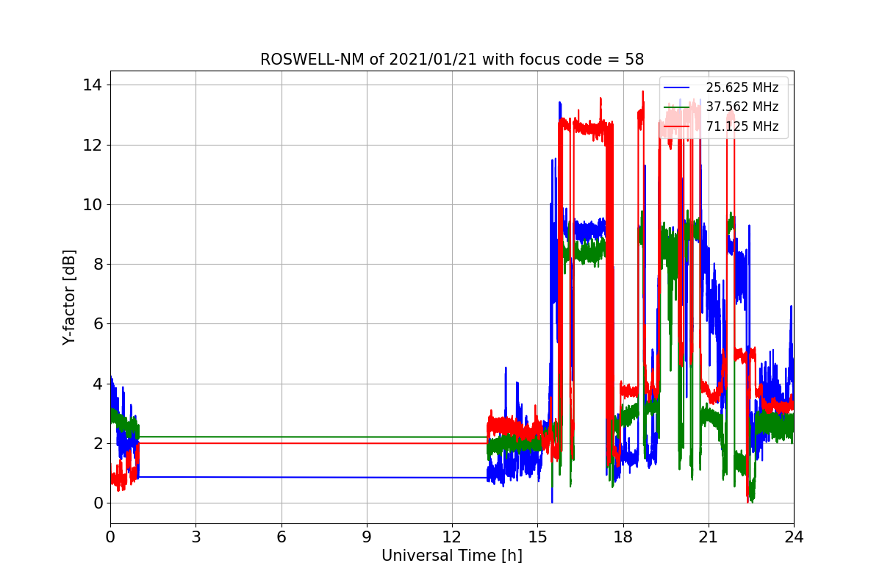Click the x-axis tick label 3
The height and width of the screenshot is (588, 882).
pyautogui.click(x=196, y=537)
